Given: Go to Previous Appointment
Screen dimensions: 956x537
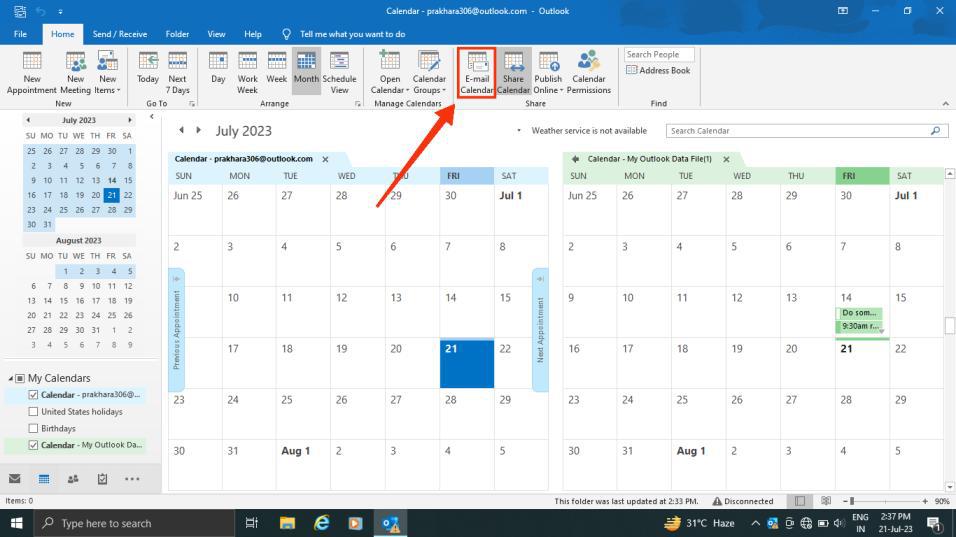Looking at the screenshot, I should tap(177, 330).
